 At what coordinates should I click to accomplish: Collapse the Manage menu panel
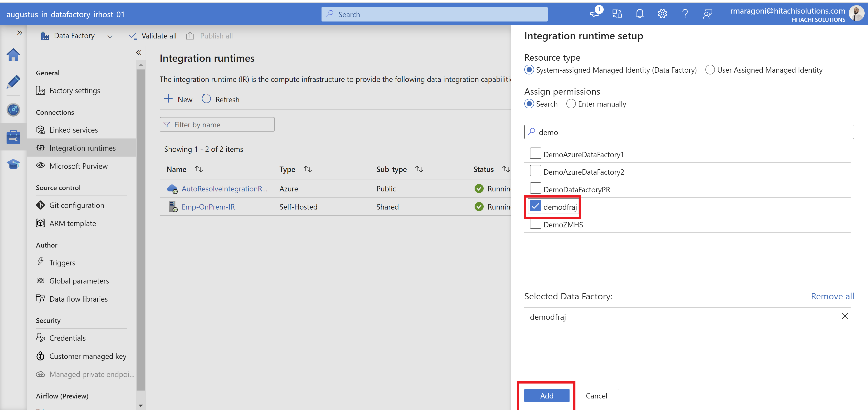coord(139,52)
